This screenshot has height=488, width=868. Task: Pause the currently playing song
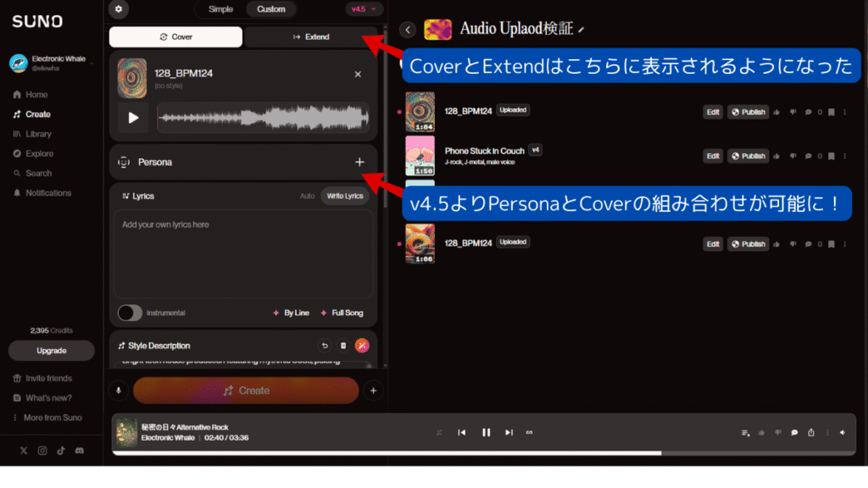(486, 433)
